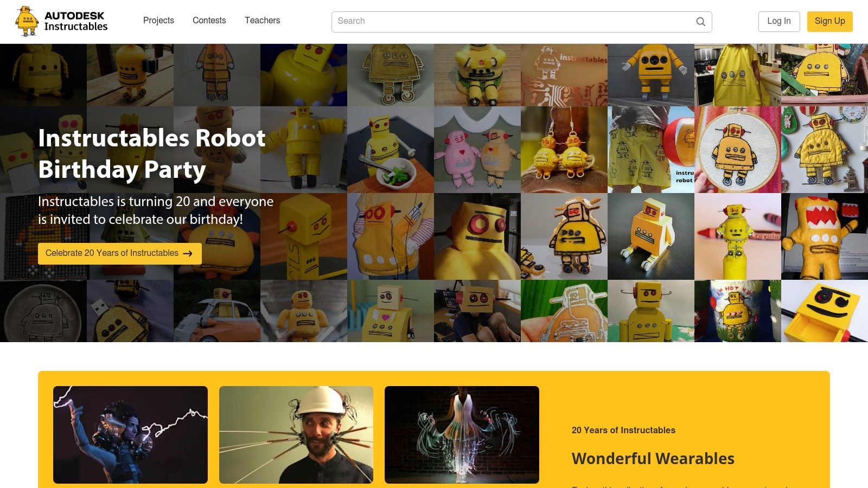Open the glowing fiber optic dress thumbnail

click(x=462, y=434)
